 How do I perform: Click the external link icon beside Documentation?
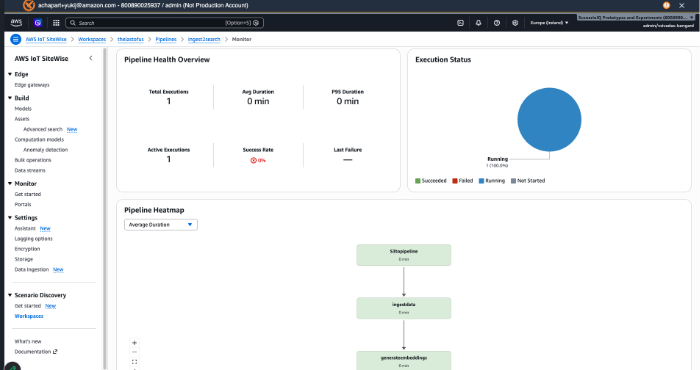(55, 352)
